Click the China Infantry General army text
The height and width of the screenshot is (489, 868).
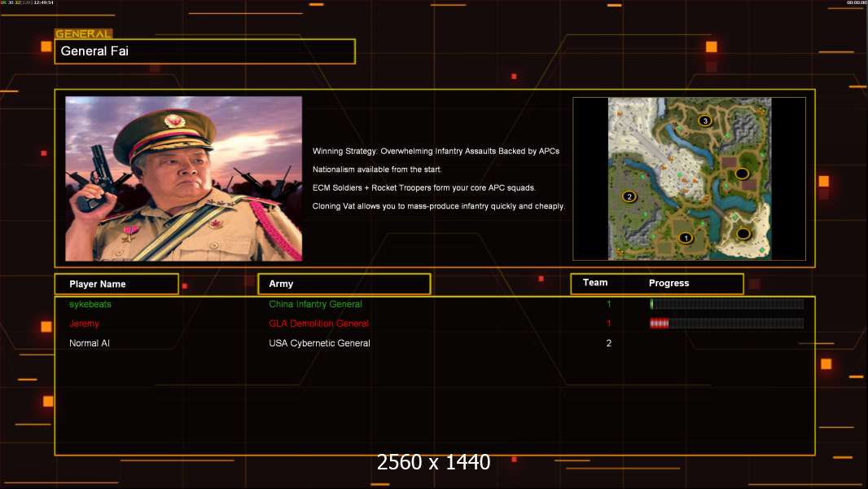click(x=315, y=304)
